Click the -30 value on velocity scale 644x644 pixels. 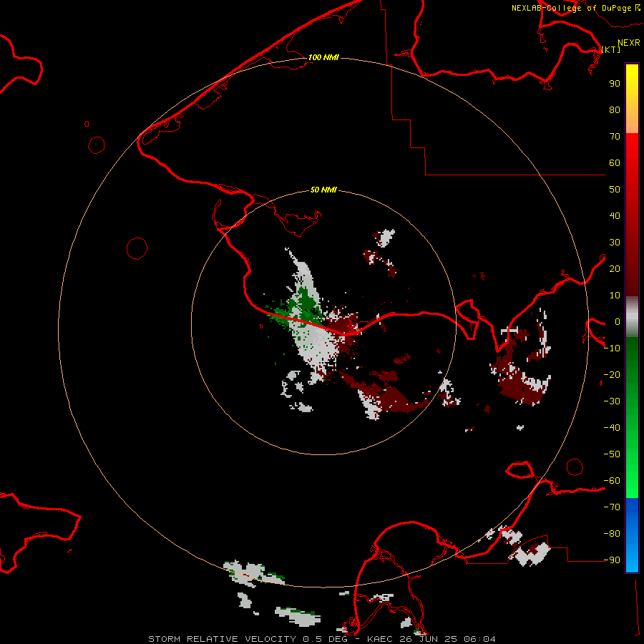pos(612,401)
